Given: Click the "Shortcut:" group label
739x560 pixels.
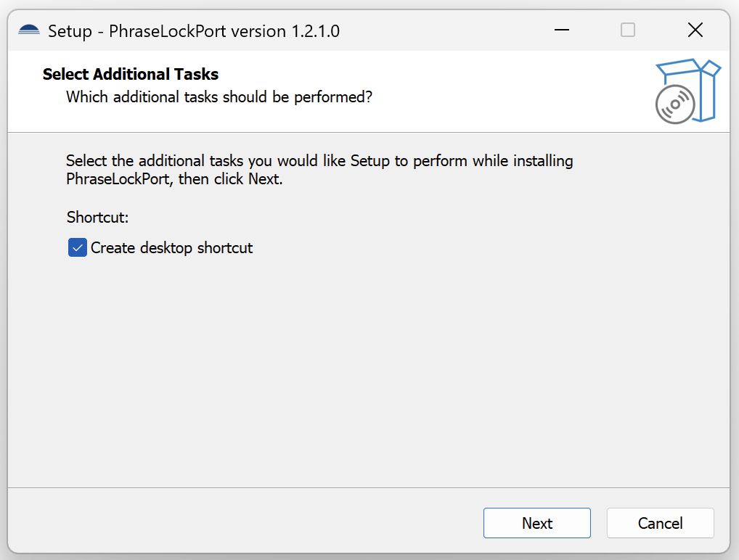Looking at the screenshot, I should tap(97, 218).
